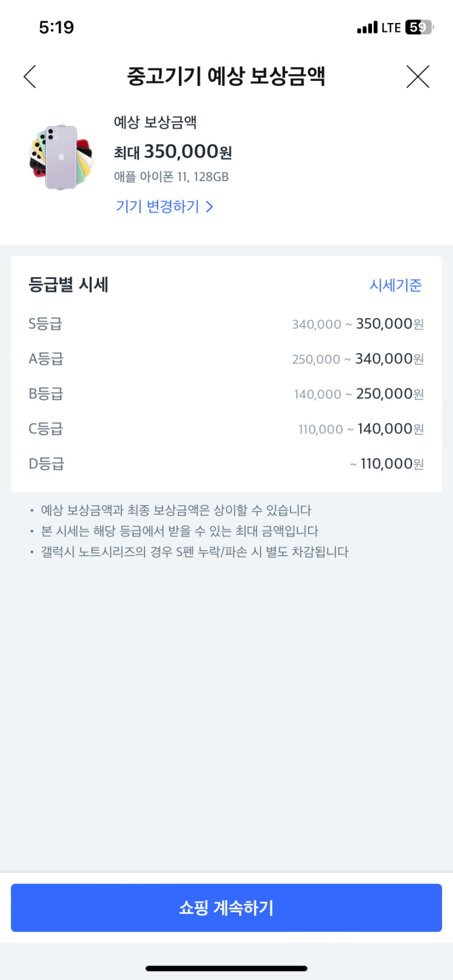453x980 pixels.
Task: Close the 예상 보상금액 screen with X
Action: pos(417,77)
